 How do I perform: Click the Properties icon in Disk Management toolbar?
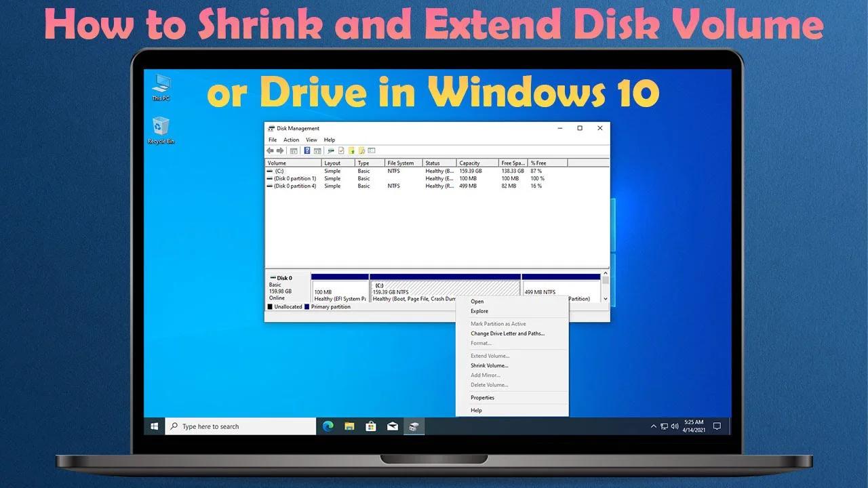point(340,150)
